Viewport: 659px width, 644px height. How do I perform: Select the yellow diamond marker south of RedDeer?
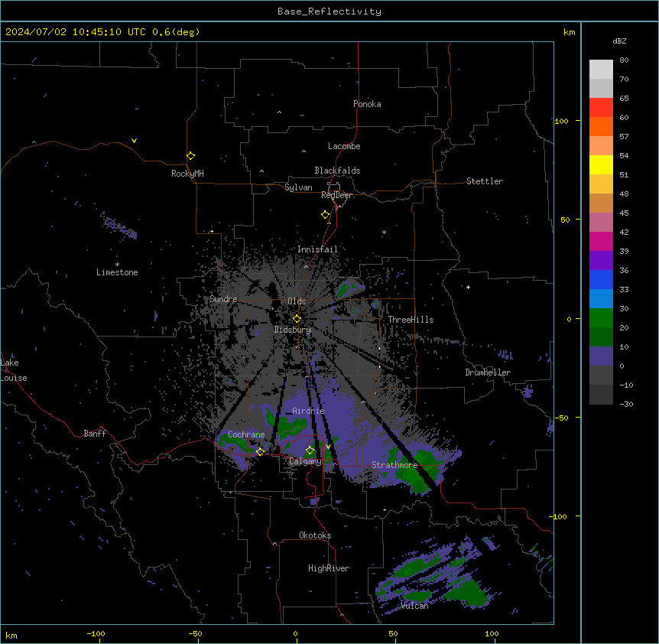[x=326, y=215]
